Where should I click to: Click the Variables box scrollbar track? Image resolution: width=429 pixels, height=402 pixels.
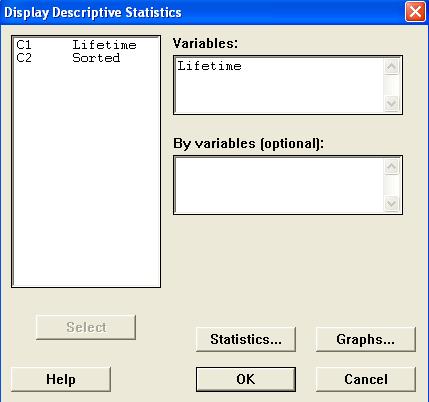tap(391, 85)
